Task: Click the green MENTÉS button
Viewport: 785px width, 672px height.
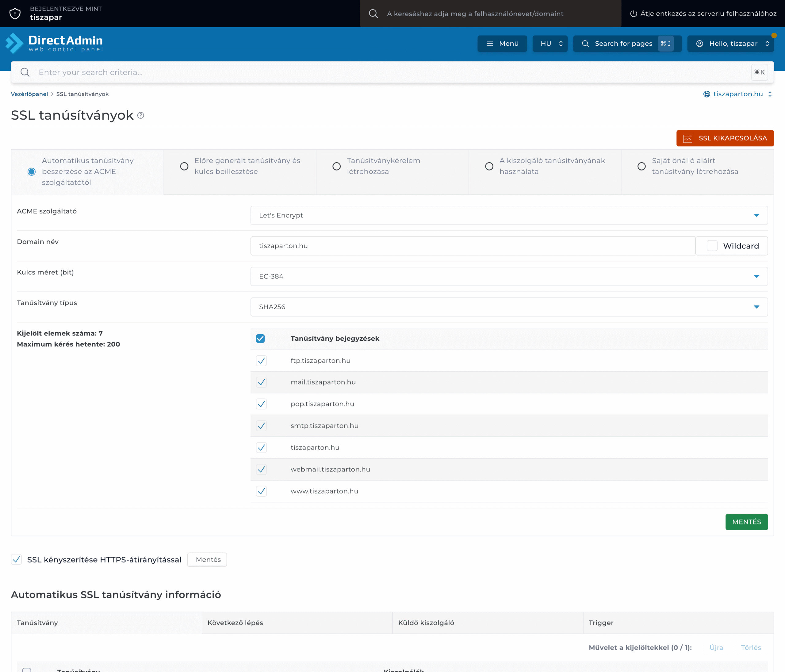Action: click(746, 522)
